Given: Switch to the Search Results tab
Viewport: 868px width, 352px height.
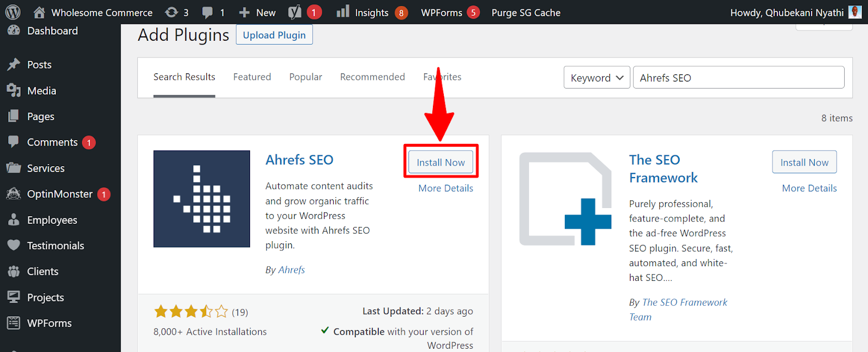Looking at the screenshot, I should 184,77.
